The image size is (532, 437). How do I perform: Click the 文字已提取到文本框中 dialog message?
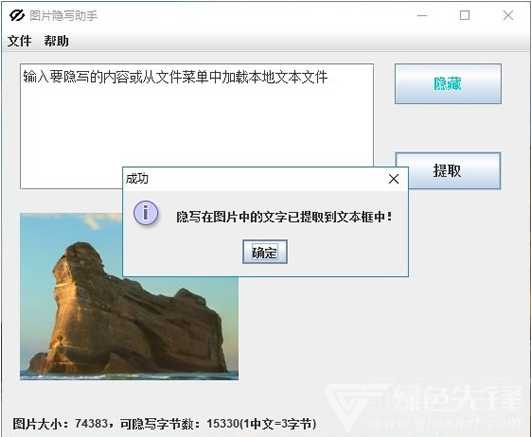tap(284, 217)
